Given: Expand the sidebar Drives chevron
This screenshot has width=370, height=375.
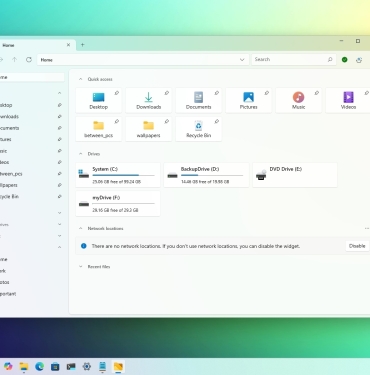Looking at the screenshot, I should 59,224.
